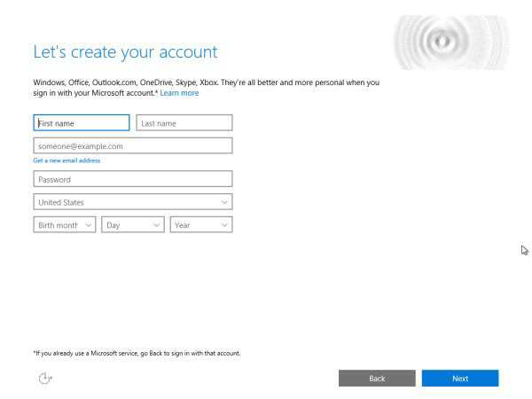The height and width of the screenshot is (399, 532).
Task: Open the United States country dropdown
Action: (x=133, y=202)
